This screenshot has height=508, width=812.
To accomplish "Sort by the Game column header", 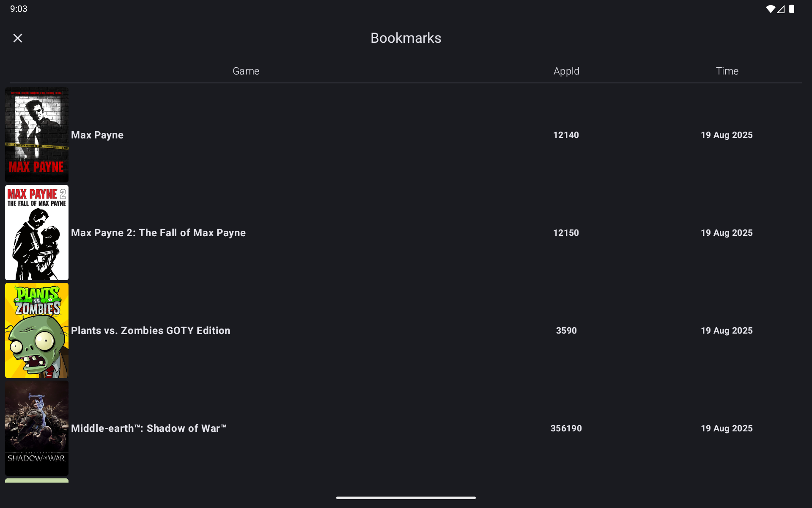I will click(246, 71).
